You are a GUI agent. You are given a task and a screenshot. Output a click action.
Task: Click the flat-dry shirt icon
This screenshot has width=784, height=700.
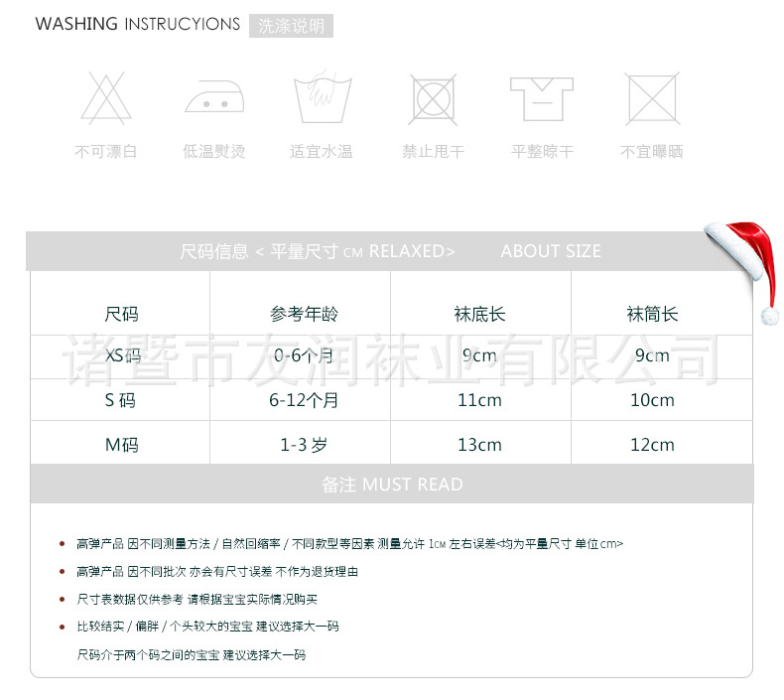pyautogui.click(x=542, y=98)
